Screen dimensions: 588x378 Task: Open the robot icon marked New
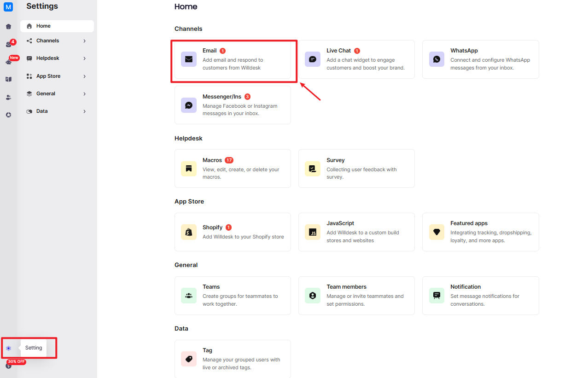click(8, 62)
